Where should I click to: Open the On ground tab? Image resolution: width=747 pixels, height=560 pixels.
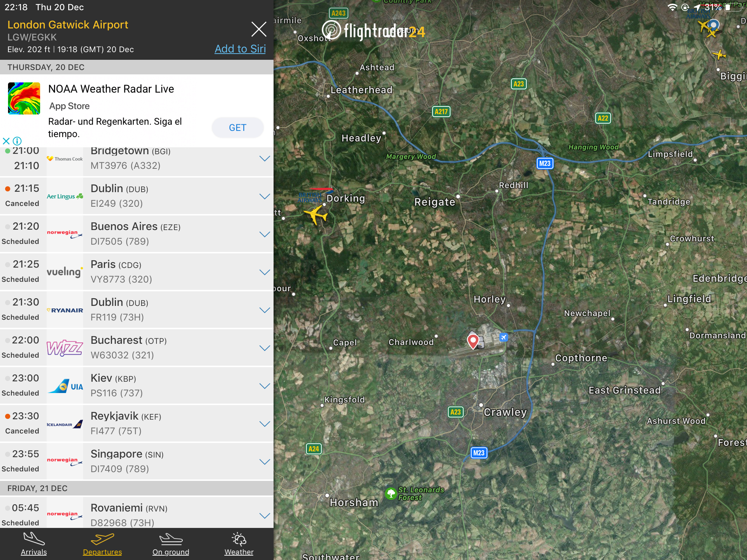pyautogui.click(x=171, y=544)
